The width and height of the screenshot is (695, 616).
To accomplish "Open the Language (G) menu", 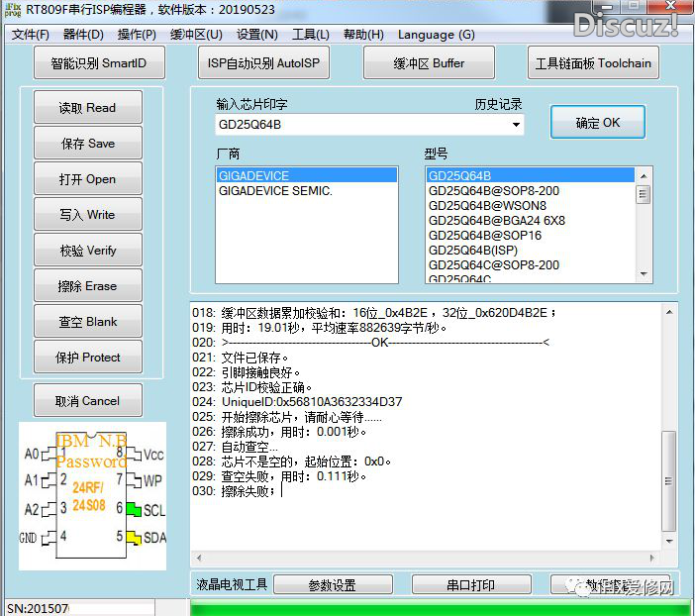I will click(437, 35).
